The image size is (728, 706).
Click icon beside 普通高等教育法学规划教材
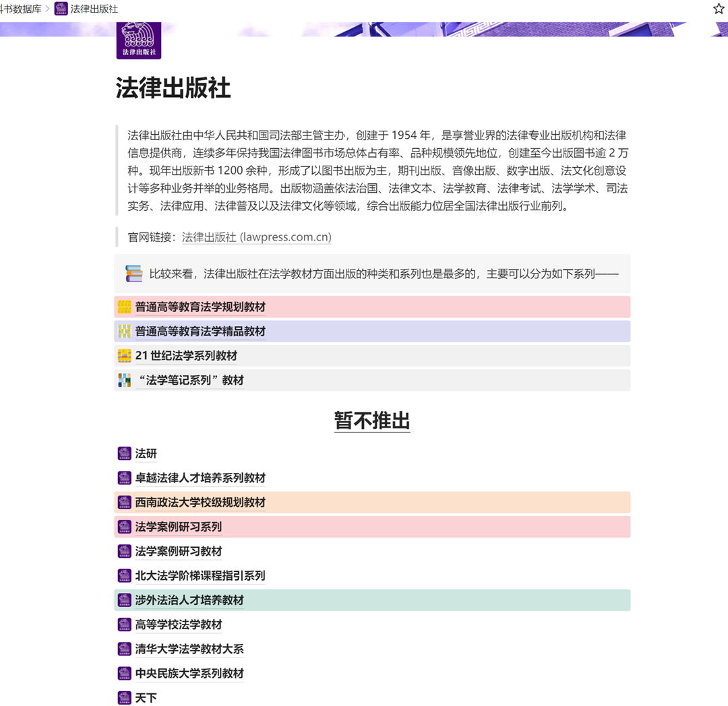pyautogui.click(x=125, y=307)
